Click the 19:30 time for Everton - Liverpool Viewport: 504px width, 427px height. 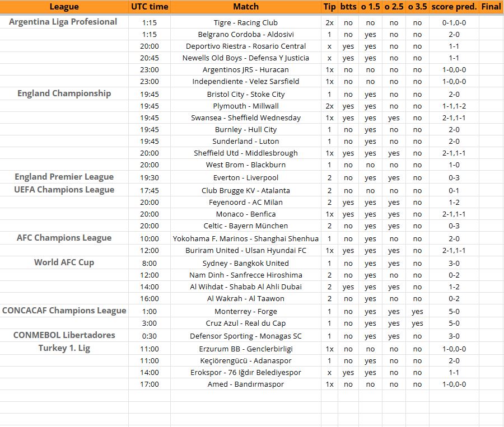[150, 177]
